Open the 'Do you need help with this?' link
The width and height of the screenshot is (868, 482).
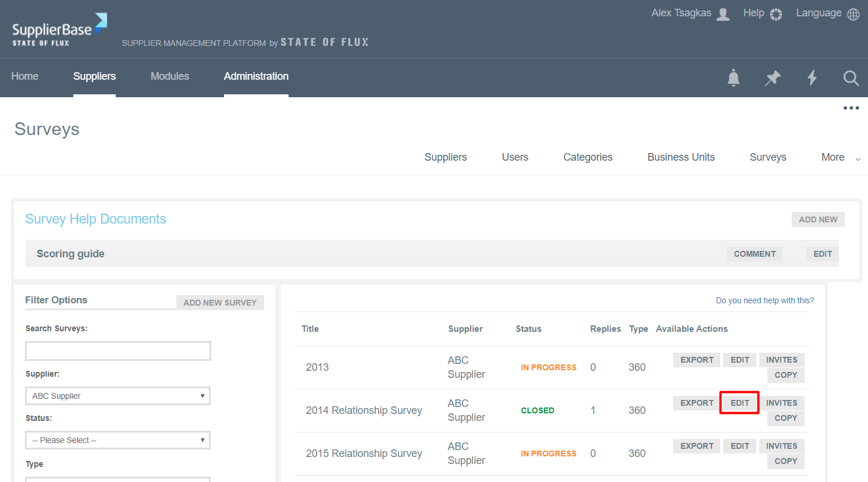[764, 300]
